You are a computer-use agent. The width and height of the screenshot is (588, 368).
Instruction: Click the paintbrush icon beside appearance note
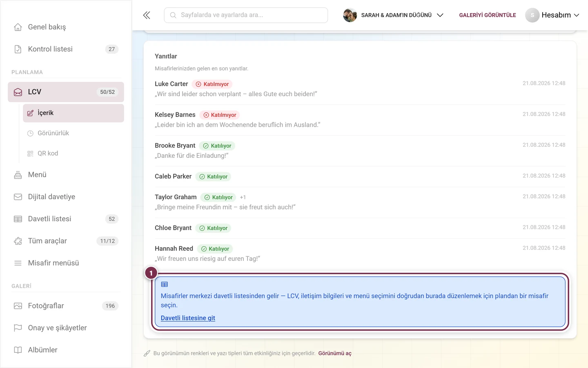(147, 353)
